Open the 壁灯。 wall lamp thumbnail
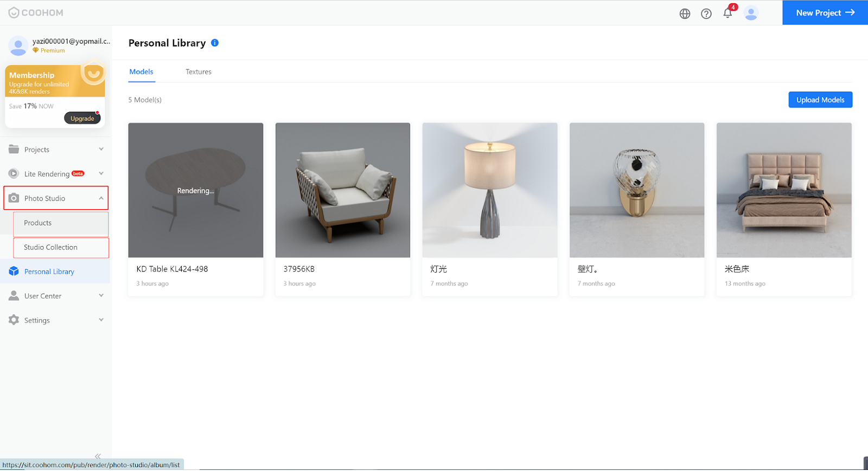 (637, 190)
